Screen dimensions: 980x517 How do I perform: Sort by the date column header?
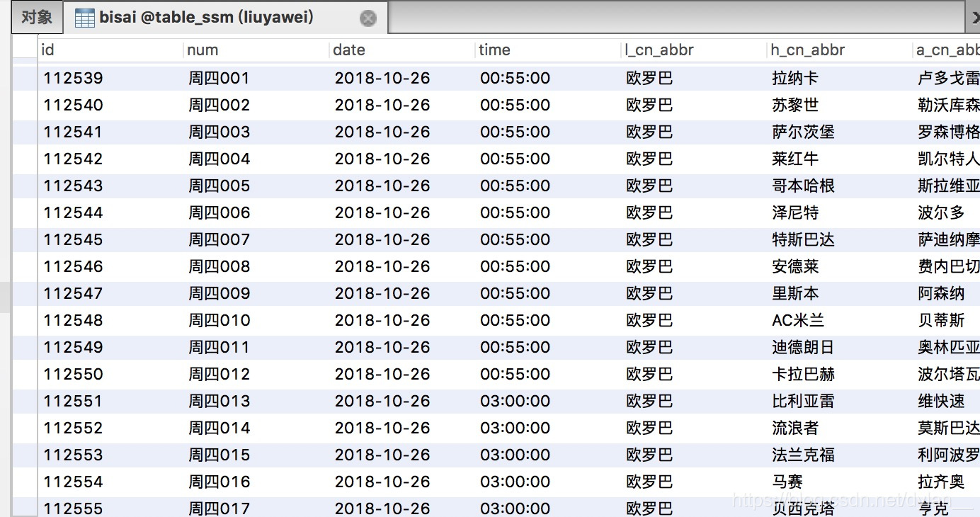click(x=401, y=50)
